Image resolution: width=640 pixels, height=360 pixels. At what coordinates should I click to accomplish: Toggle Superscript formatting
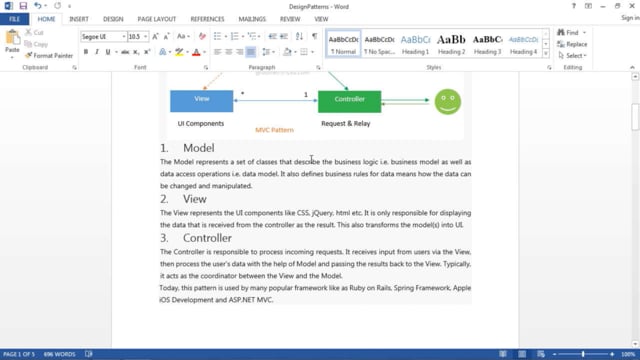147,52
